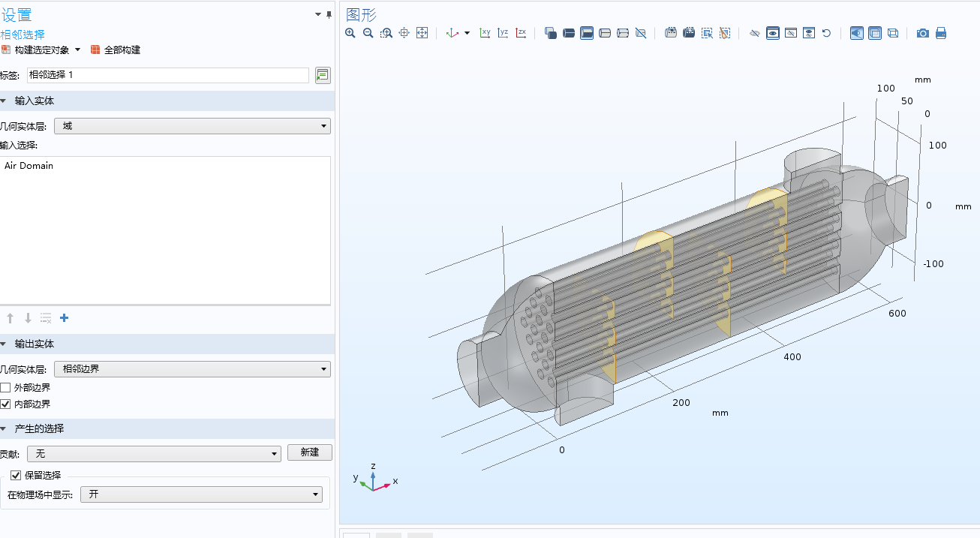Click the reset hiding arrow icon
This screenshot has height=538, width=980.
827,33
